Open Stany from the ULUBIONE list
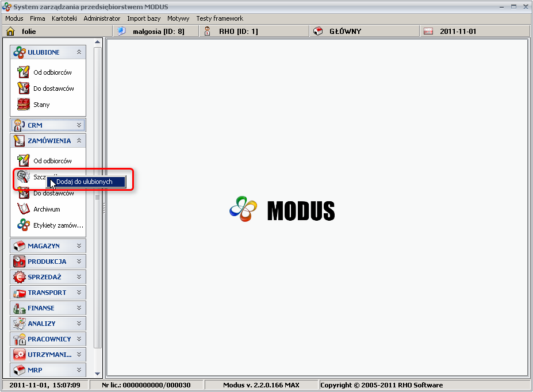Viewport: 533px width, 392px height. [x=41, y=105]
